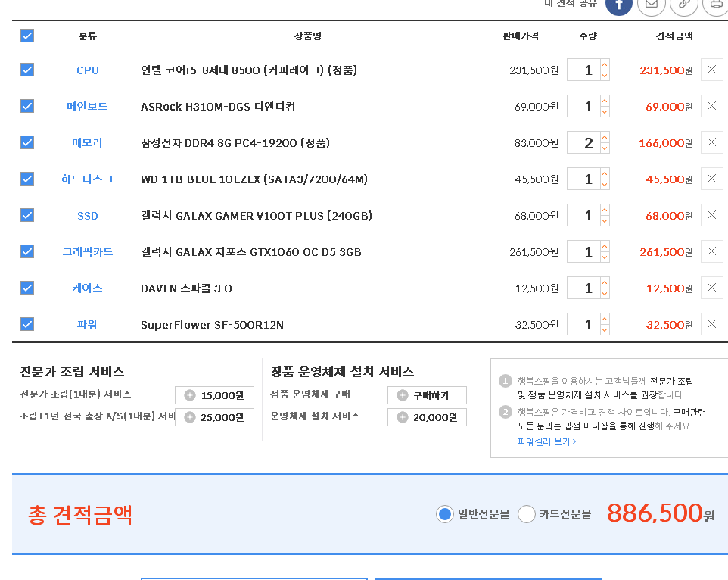This screenshot has width=728, height=580.
Task: Click the 판매가격 column header
Action: click(x=521, y=36)
